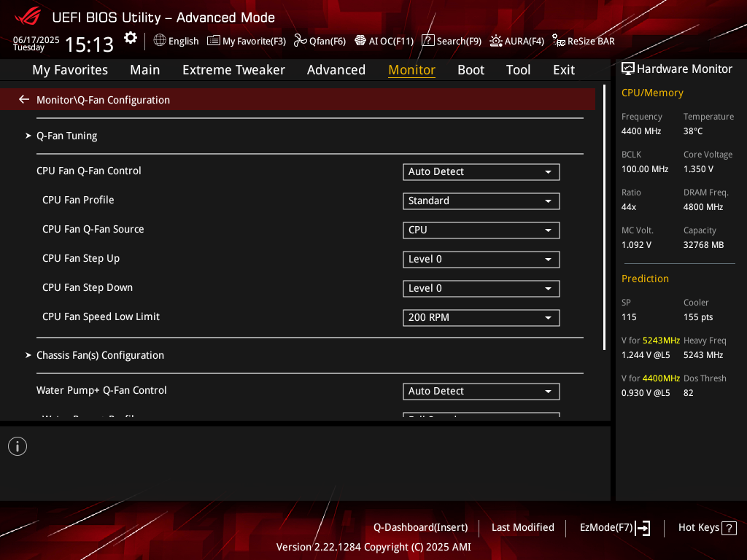Switch to My Favorites tab
This screenshot has width=747, height=560.
pyautogui.click(x=70, y=70)
